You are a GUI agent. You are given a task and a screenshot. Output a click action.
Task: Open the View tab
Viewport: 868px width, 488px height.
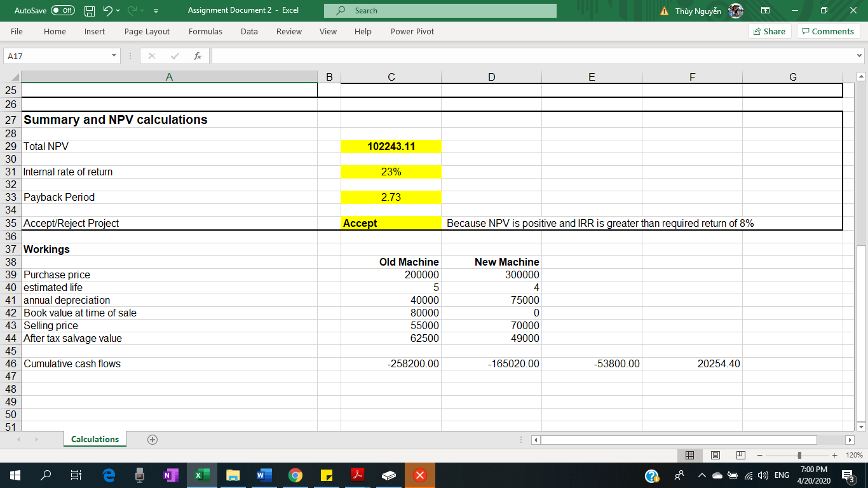(x=328, y=31)
